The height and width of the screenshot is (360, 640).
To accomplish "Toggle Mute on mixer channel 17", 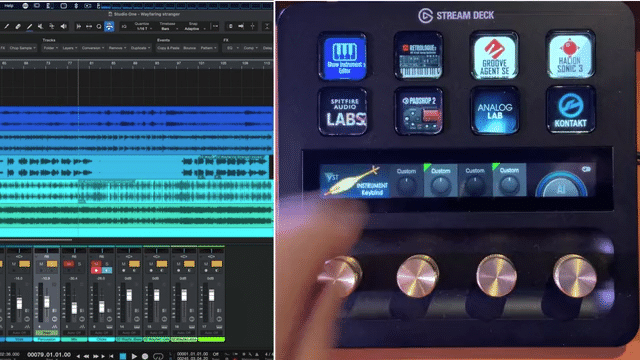I will pyautogui.click(x=205, y=264).
